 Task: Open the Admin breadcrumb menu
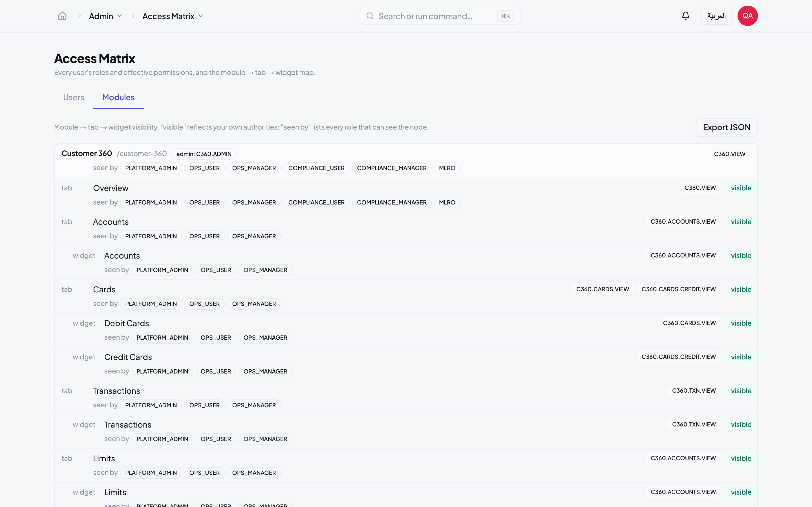(x=105, y=16)
